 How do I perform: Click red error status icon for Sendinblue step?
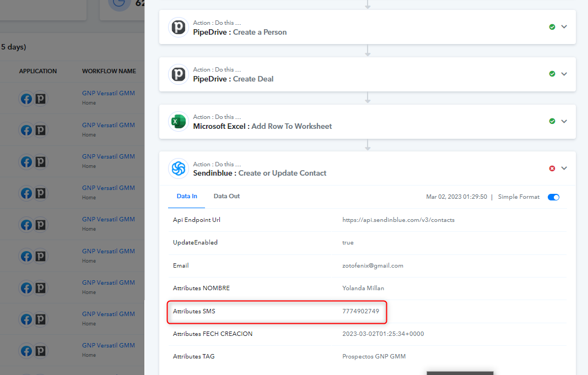(552, 168)
